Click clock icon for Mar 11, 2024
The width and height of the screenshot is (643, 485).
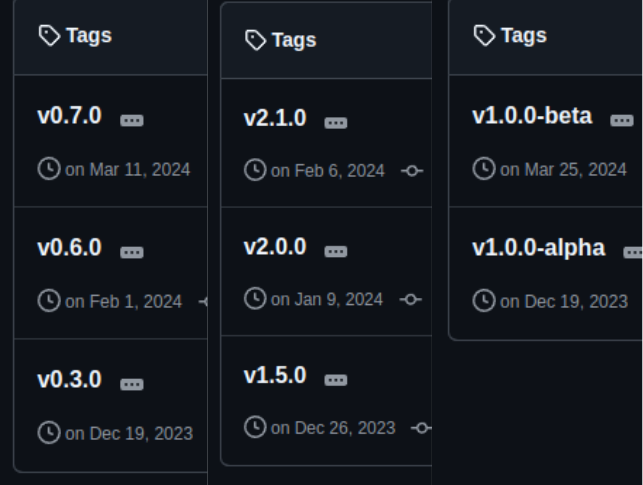[49, 168]
